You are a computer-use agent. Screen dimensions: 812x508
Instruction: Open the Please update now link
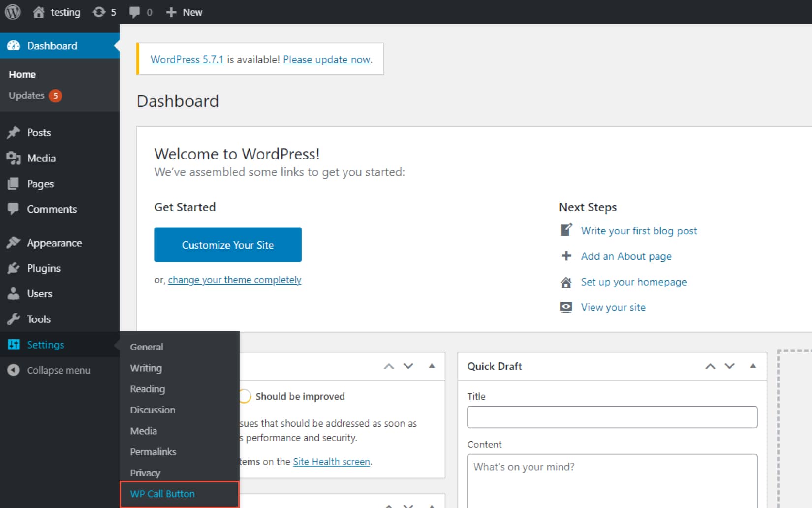tap(326, 59)
